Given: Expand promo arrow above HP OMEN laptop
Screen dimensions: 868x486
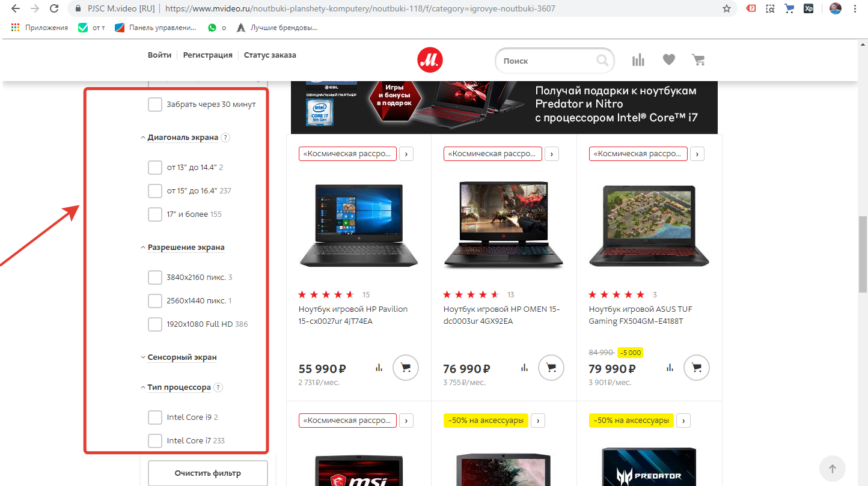Looking at the screenshot, I should (552, 154).
